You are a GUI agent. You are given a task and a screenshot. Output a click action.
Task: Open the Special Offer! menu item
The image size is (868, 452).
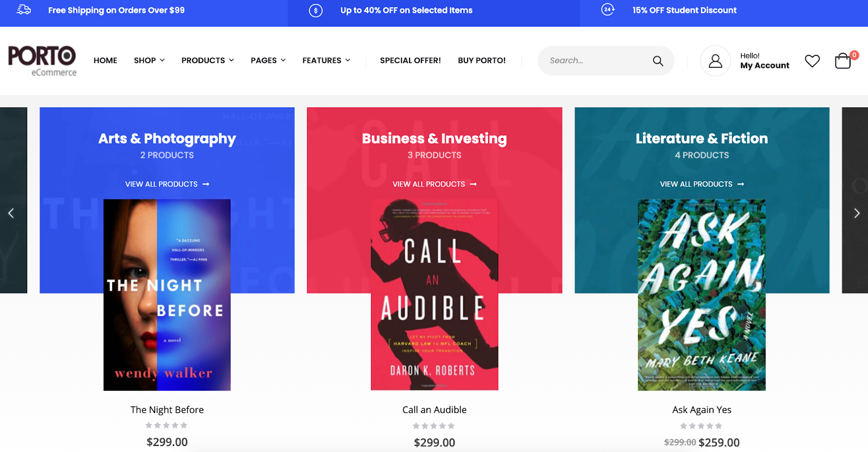pos(410,60)
